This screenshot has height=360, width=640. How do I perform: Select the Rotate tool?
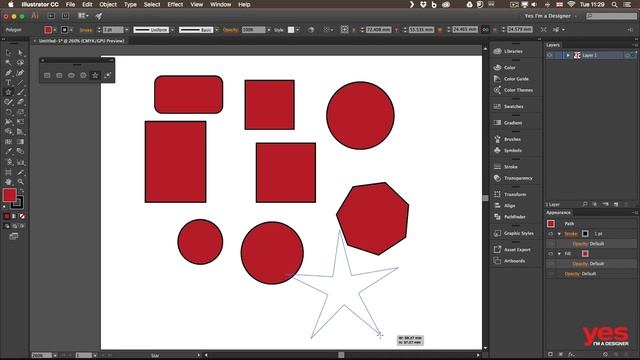8,112
